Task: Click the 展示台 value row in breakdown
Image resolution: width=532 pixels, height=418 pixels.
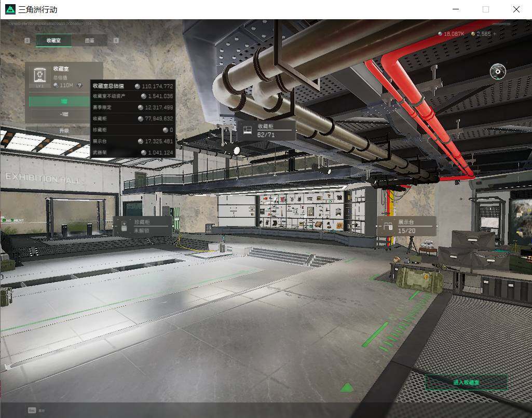Action: (133, 141)
